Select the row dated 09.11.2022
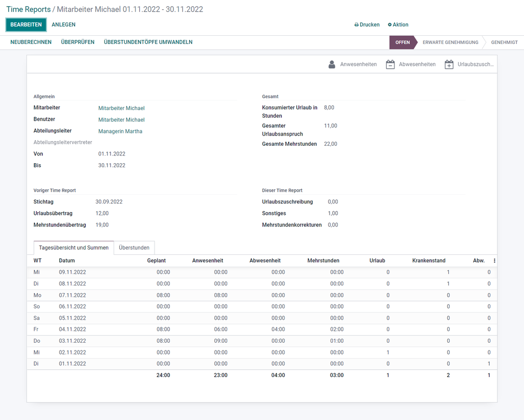The width and height of the screenshot is (524, 420). [x=262, y=272]
